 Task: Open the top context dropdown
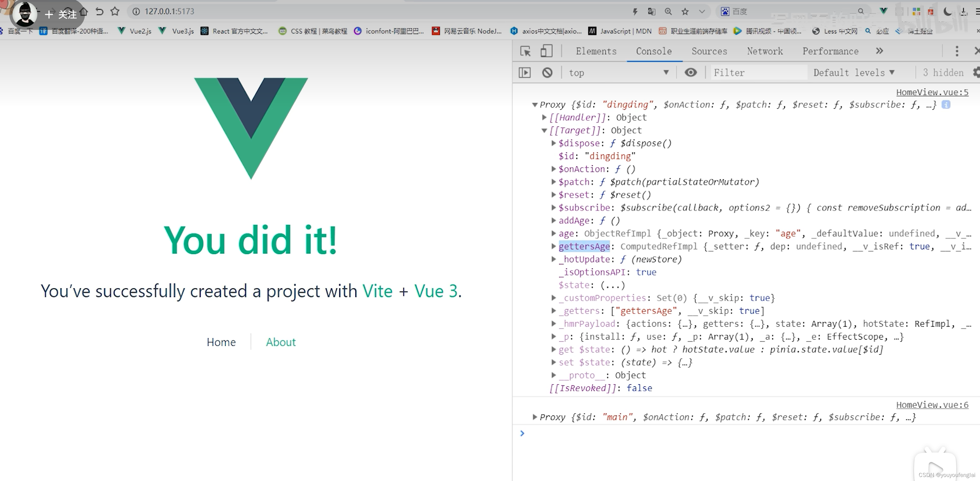point(619,72)
